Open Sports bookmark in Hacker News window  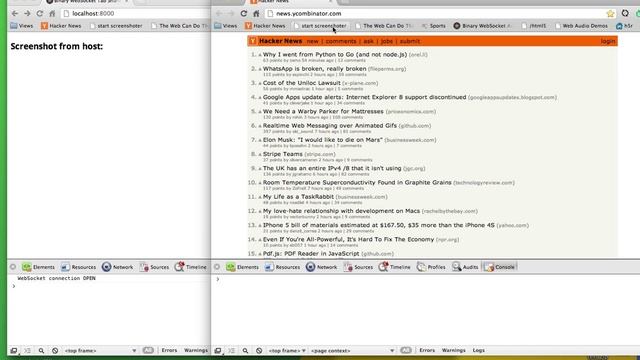pos(433,26)
